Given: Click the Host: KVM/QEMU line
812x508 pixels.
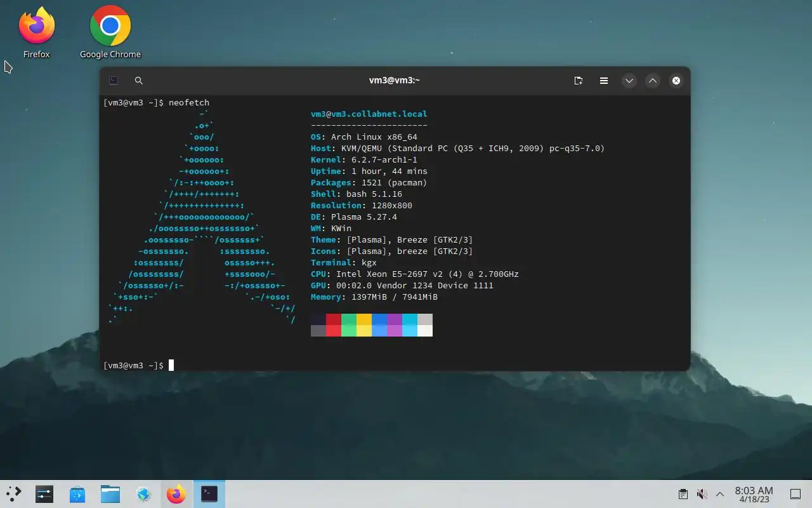Looking at the screenshot, I should coord(458,149).
